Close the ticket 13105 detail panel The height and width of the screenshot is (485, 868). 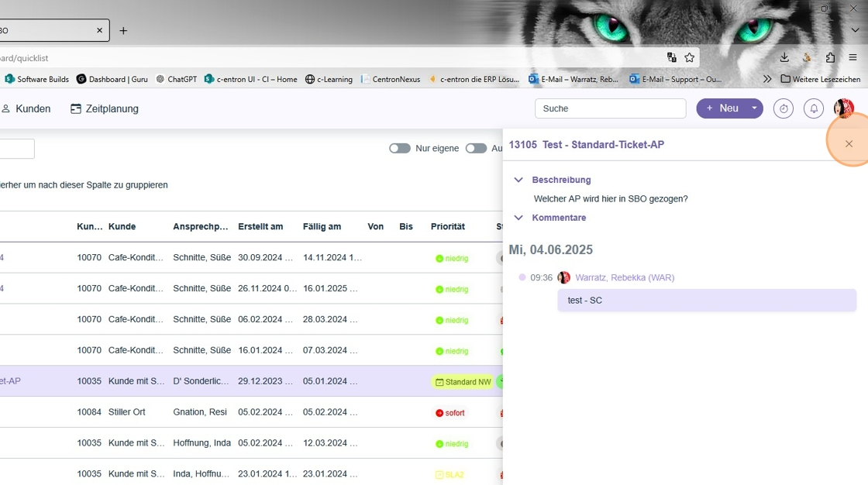849,144
